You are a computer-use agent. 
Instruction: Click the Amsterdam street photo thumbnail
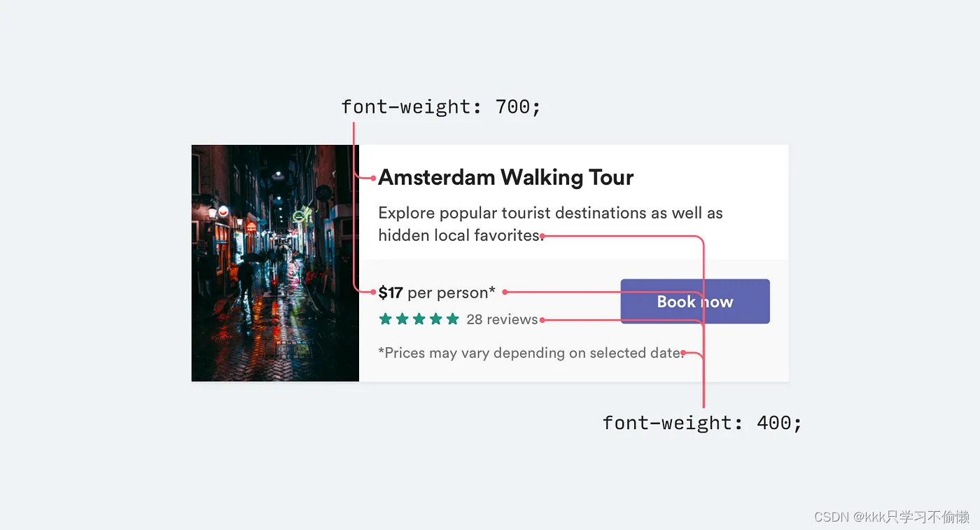[x=275, y=263]
